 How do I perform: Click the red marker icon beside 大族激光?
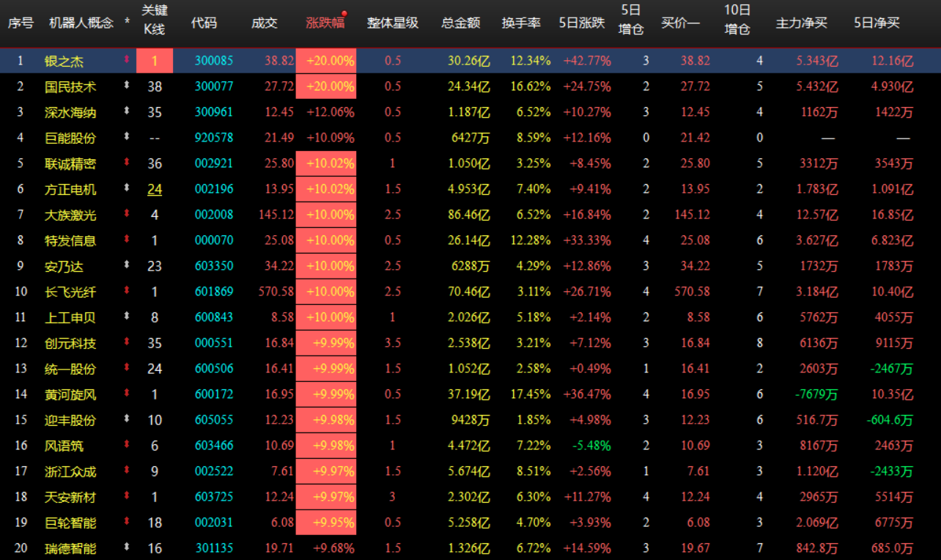pyautogui.click(x=127, y=214)
